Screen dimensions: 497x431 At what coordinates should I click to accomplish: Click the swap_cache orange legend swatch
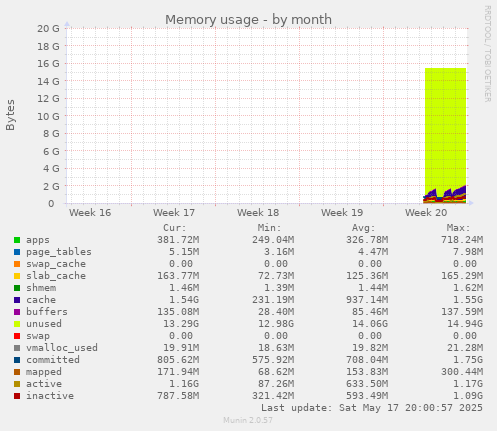click(x=17, y=264)
